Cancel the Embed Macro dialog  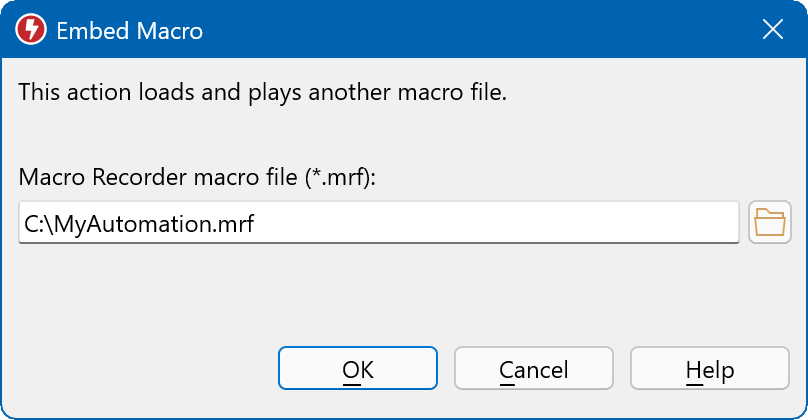(533, 369)
